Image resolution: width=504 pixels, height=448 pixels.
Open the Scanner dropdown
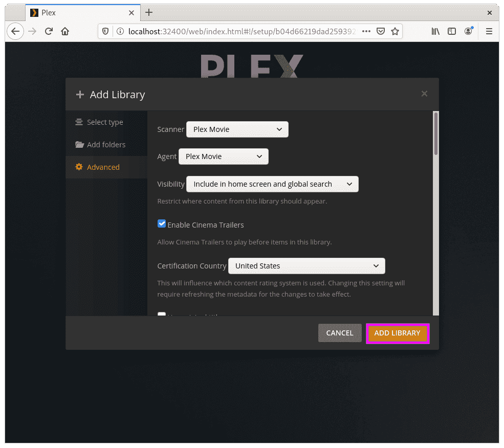[237, 129]
